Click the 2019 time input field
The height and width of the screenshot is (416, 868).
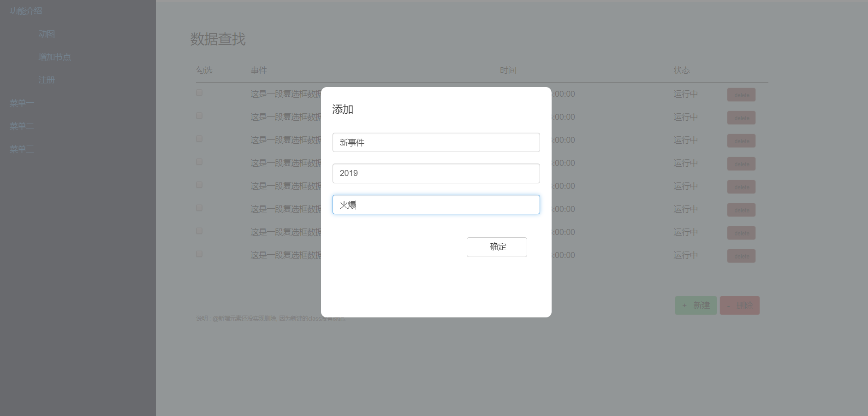(x=436, y=173)
